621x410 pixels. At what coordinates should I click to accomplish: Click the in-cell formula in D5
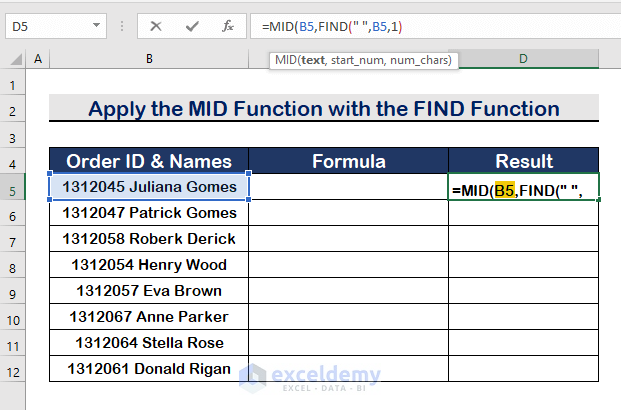click(517, 191)
